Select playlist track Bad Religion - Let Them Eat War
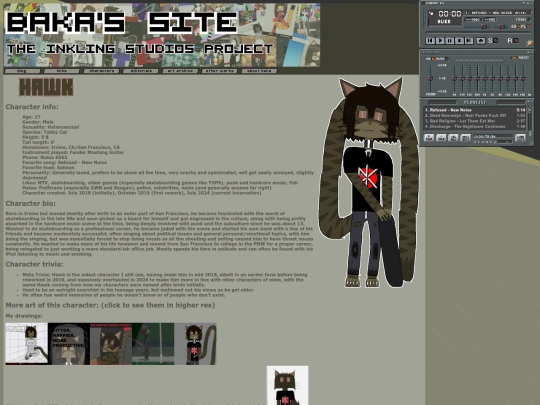This screenshot has width=540, height=405. pos(475,121)
